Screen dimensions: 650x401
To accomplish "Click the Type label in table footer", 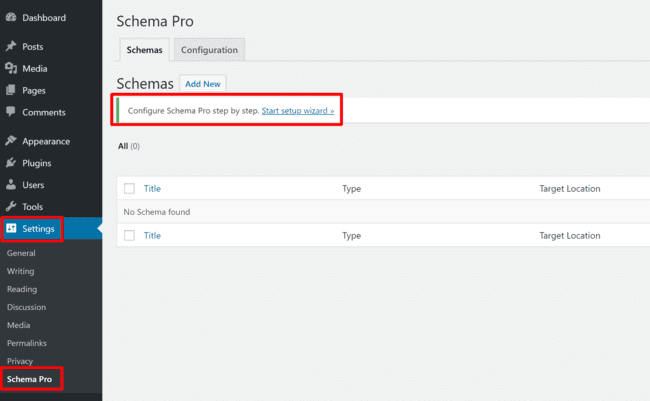I will tap(352, 236).
